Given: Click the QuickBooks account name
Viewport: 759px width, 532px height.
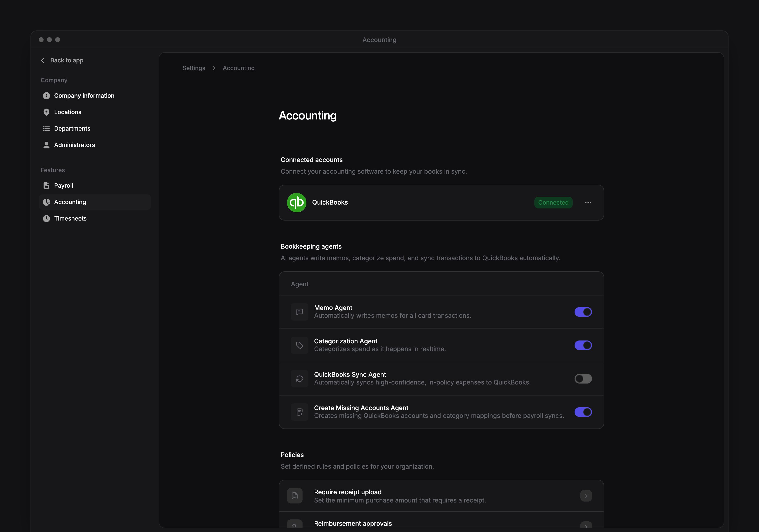Looking at the screenshot, I should 330,202.
